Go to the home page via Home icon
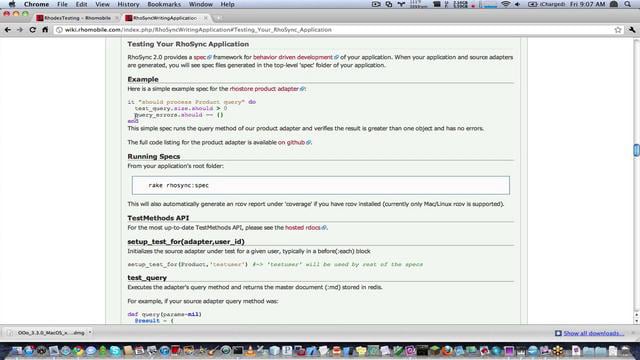Screen dimensions: 640x360 [x=45, y=30]
